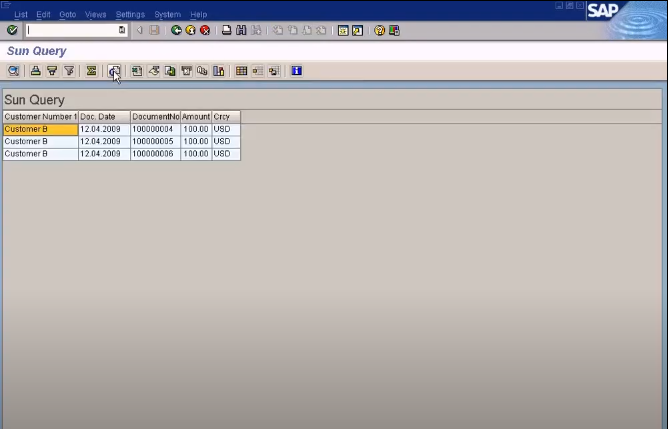Screen dimensions: 668x429
Task: Click the Next Page icon
Action: tap(307, 30)
